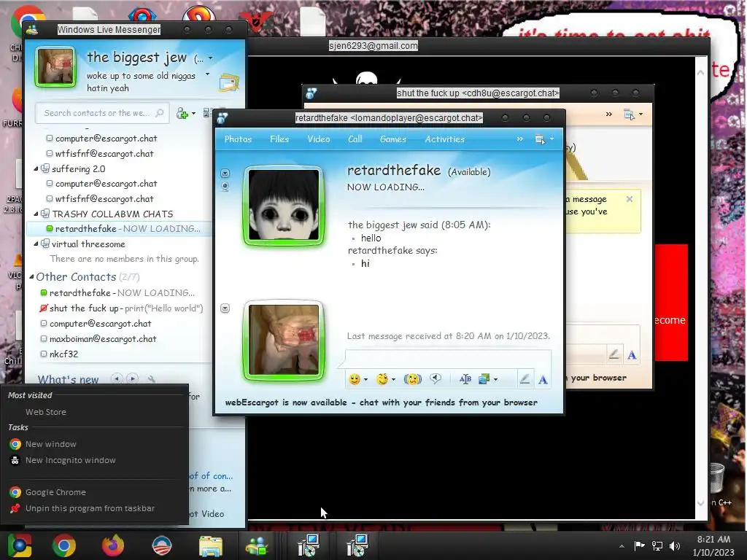Show previous What's new item
This screenshot has height=560, width=747.
click(x=116, y=378)
